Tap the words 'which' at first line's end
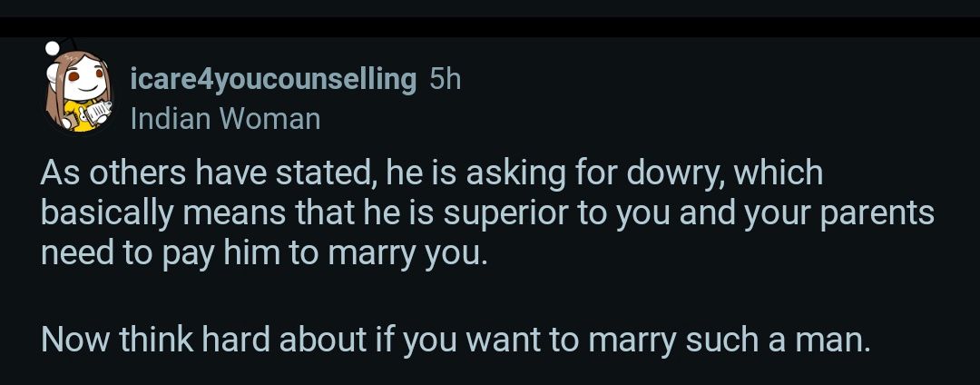The image size is (980, 385). [779, 173]
